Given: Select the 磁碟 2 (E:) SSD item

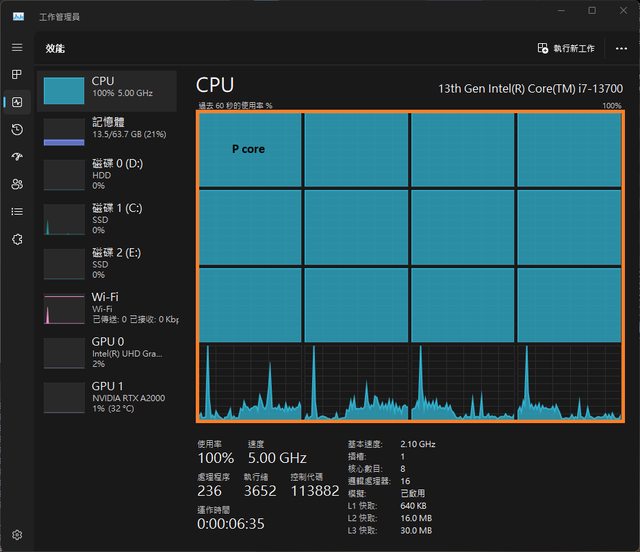Looking at the screenshot, I should [107, 264].
